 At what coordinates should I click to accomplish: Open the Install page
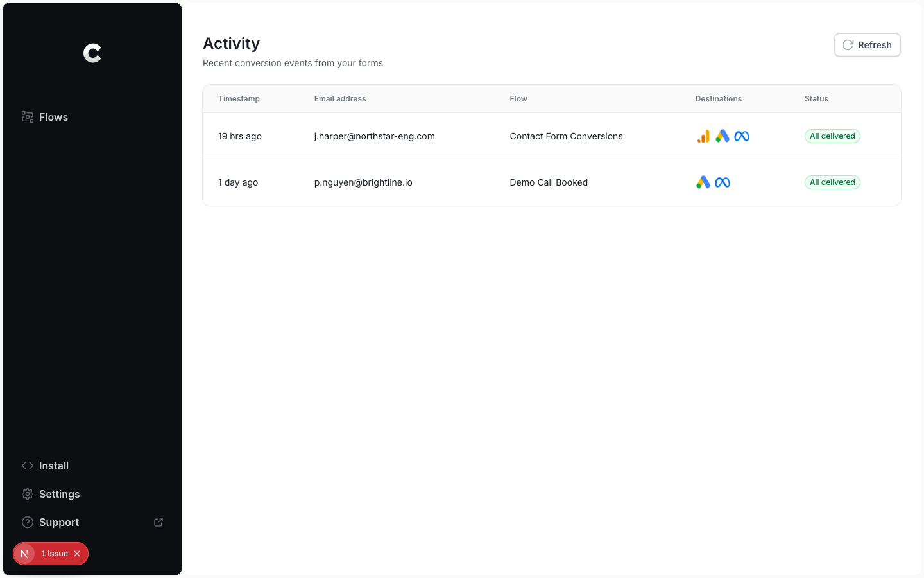[x=92, y=466]
